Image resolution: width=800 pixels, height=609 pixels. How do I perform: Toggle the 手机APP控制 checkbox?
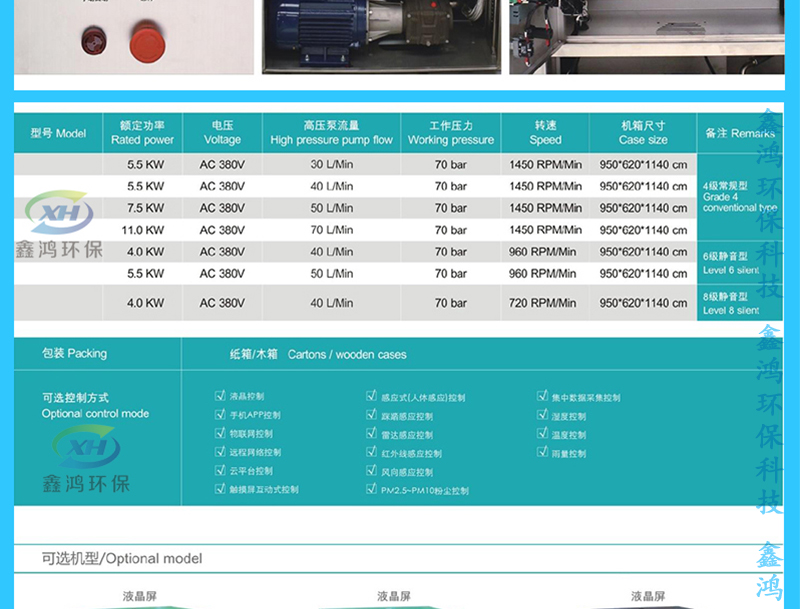click(x=220, y=415)
